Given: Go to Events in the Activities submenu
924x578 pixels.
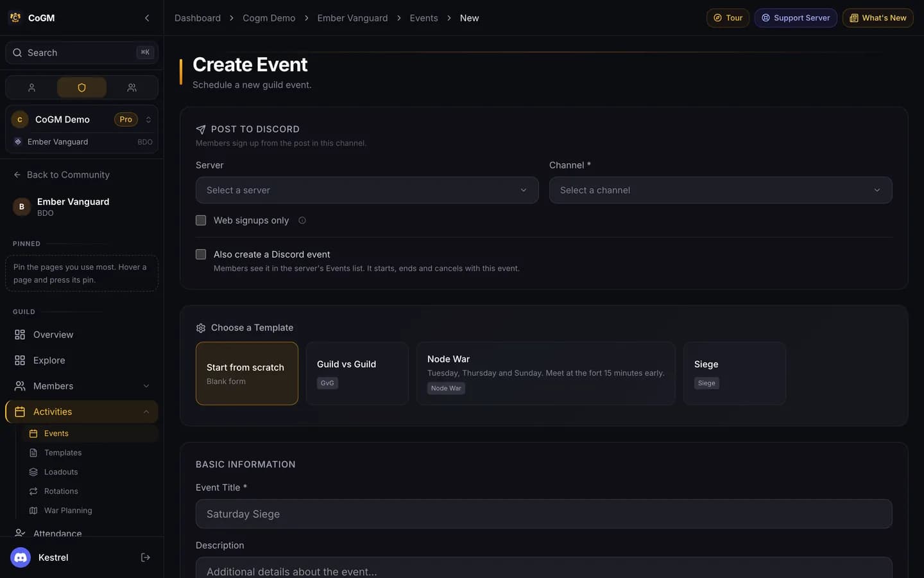Looking at the screenshot, I should 90,433.
